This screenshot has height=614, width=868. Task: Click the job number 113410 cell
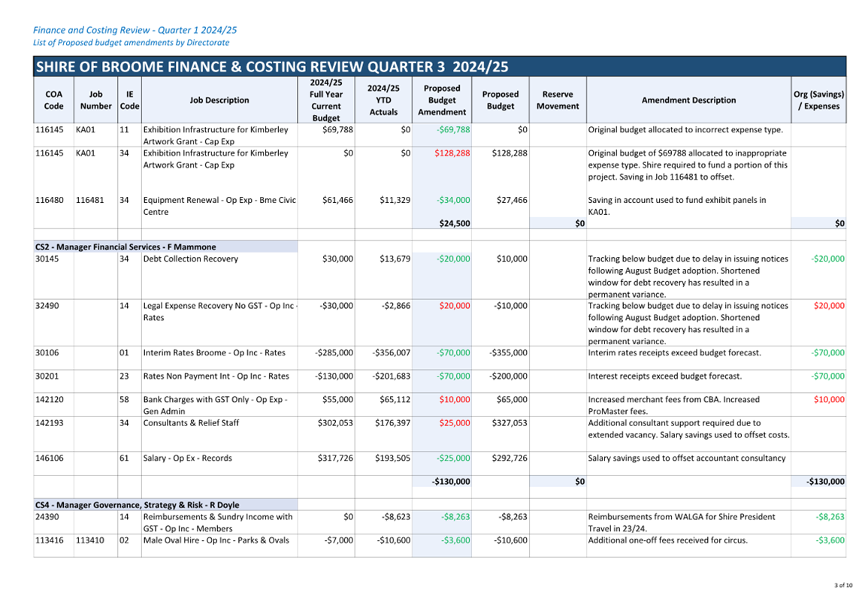[89, 540]
